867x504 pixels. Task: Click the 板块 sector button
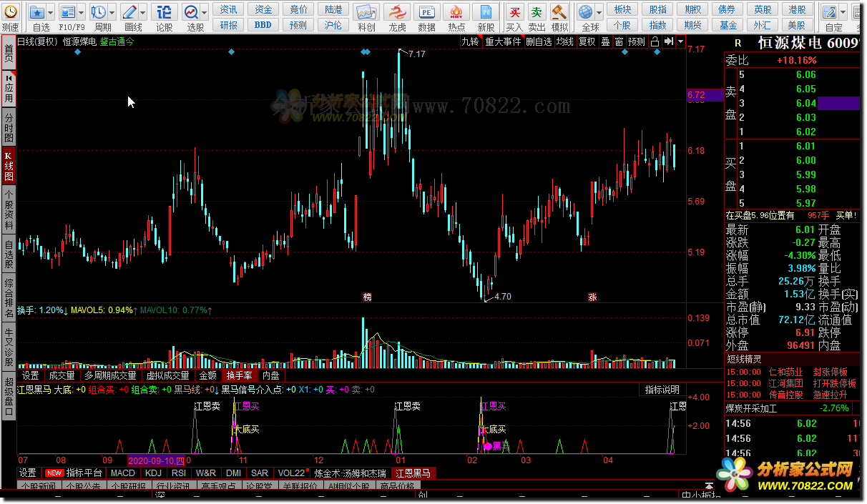[623, 9]
